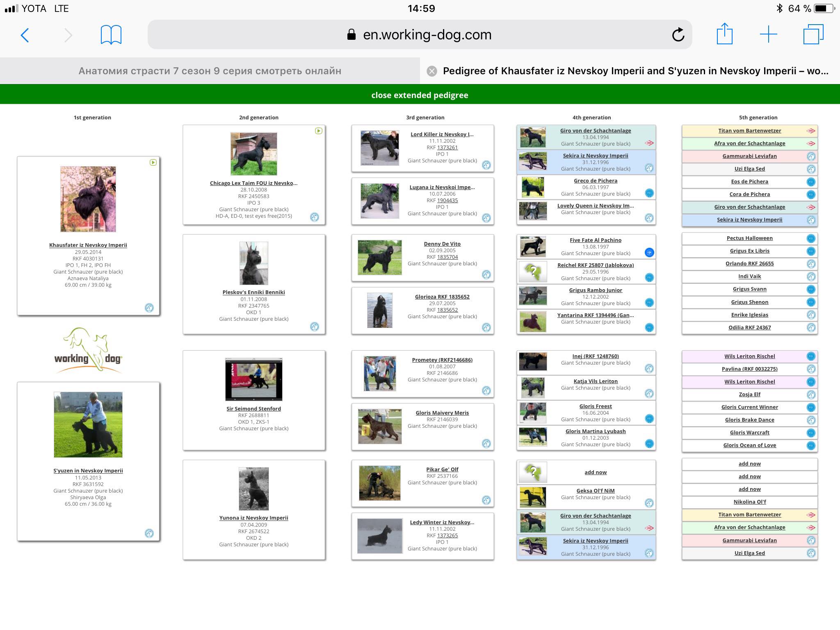Open Pleskov's Enniki Benniki link
Screen dimensions: 840x630
point(253,292)
